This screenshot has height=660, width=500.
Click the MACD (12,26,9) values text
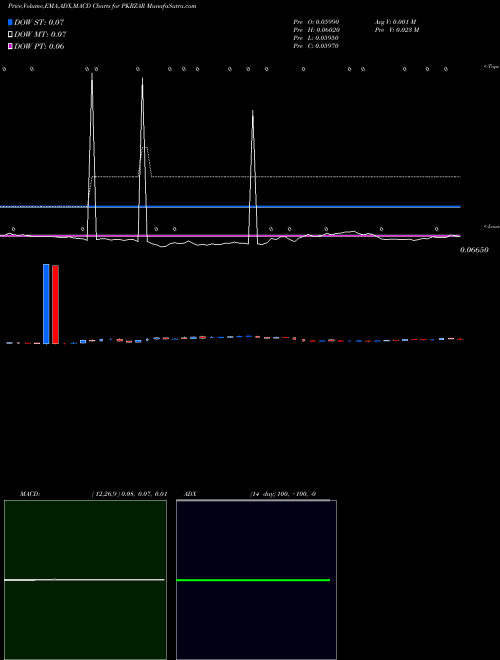tap(129, 494)
